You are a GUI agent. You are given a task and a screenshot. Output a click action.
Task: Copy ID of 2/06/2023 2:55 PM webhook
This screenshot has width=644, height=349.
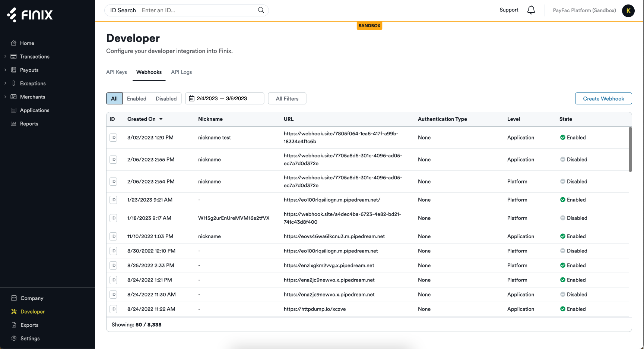pyautogui.click(x=113, y=160)
